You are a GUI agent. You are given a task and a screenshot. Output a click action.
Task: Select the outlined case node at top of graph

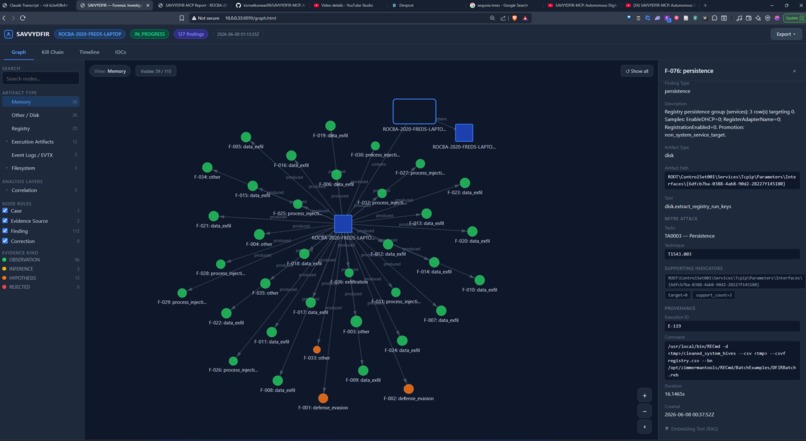point(414,112)
